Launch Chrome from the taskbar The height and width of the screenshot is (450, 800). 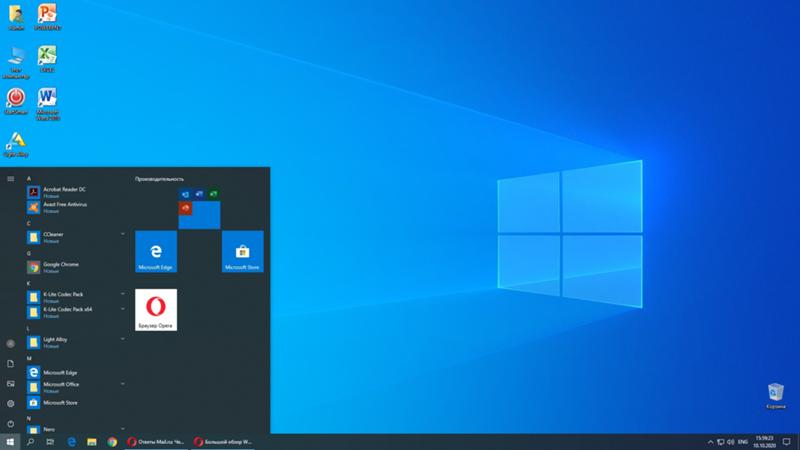coord(112,442)
